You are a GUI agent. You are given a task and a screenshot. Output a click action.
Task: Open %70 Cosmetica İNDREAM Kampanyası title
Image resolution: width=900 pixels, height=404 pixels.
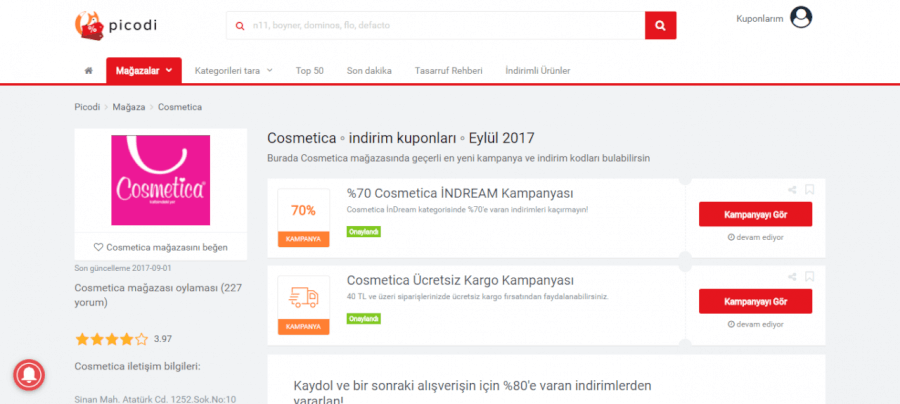tap(460, 193)
